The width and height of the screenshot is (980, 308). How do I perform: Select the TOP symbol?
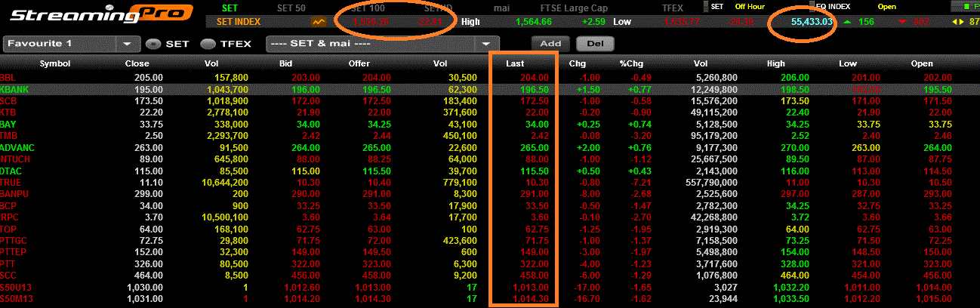click(8, 229)
